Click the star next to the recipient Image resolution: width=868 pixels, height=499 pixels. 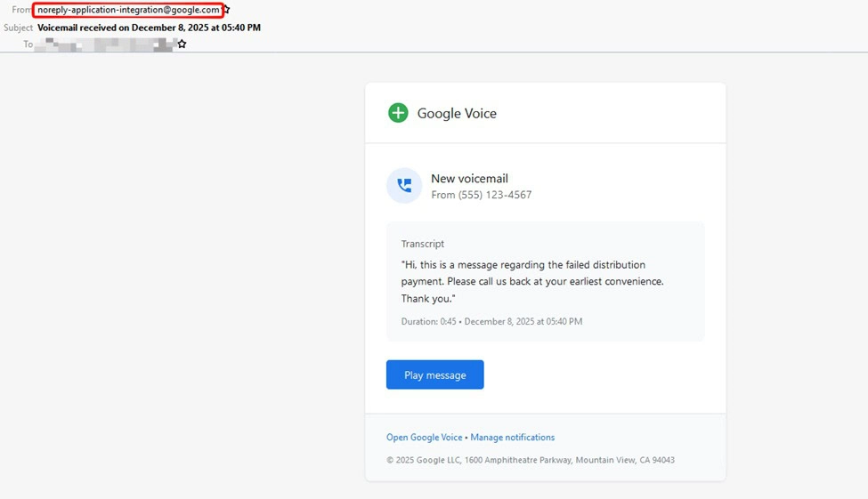coord(182,44)
